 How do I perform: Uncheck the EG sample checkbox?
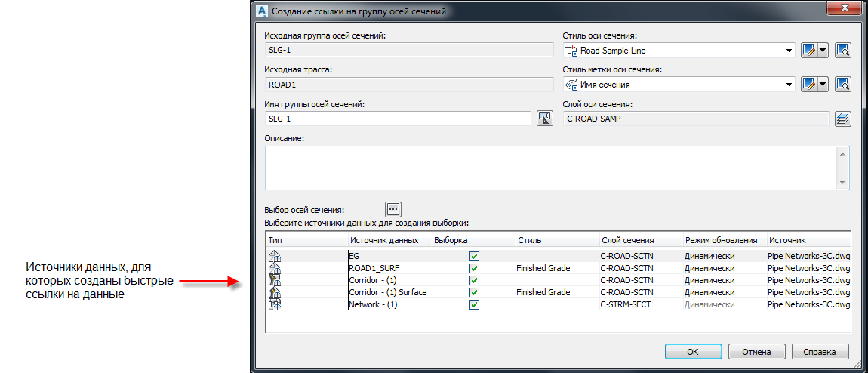474,256
